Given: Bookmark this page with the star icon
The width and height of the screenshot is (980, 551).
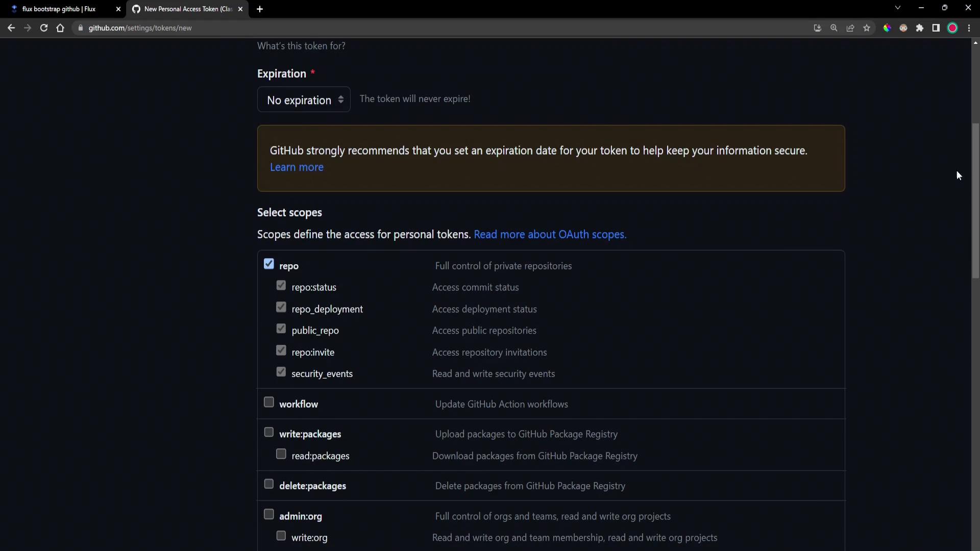Looking at the screenshot, I should pyautogui.click(x=866, y=28).
